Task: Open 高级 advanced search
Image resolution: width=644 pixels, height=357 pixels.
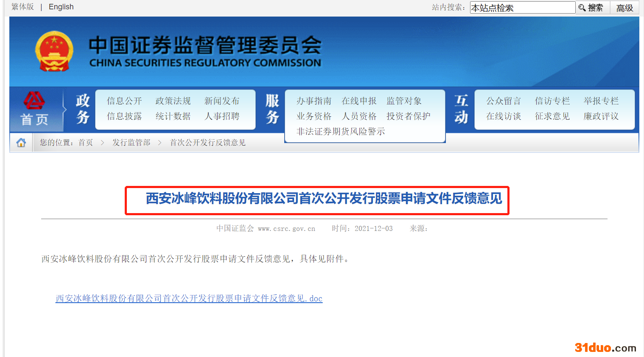Action: click(624, 8)
